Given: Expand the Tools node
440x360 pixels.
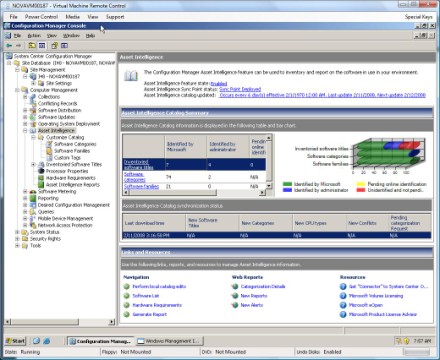Looking at the screenshot, I should click(x=17, y=246).
